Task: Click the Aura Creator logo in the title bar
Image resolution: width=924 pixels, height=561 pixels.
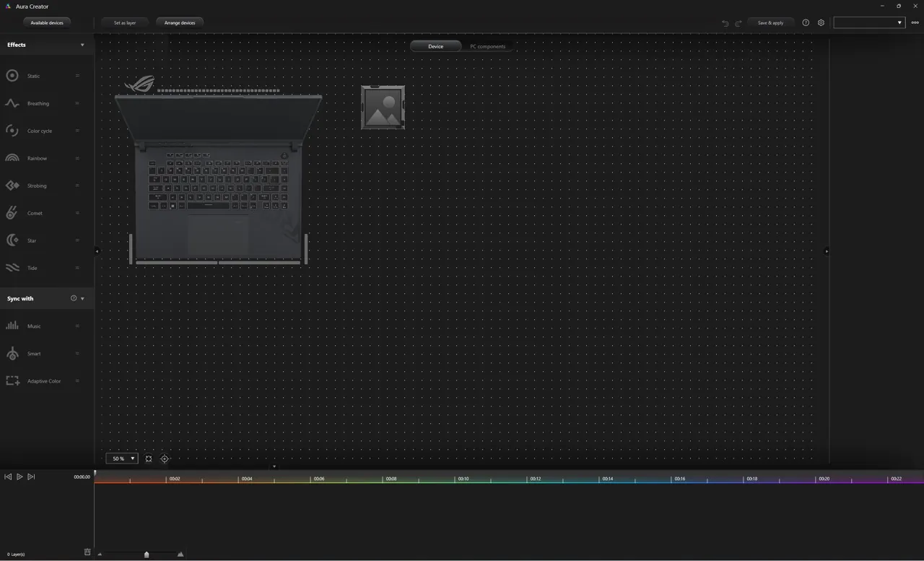Action: [x=7, y=6]
